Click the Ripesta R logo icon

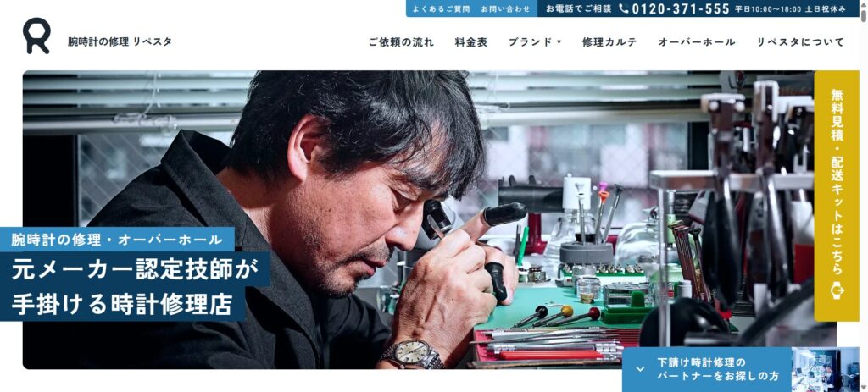click(36, 36)
